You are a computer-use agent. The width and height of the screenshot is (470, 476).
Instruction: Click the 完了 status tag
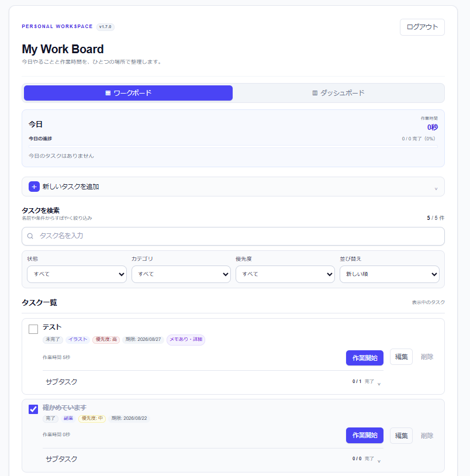click(50, 418)
